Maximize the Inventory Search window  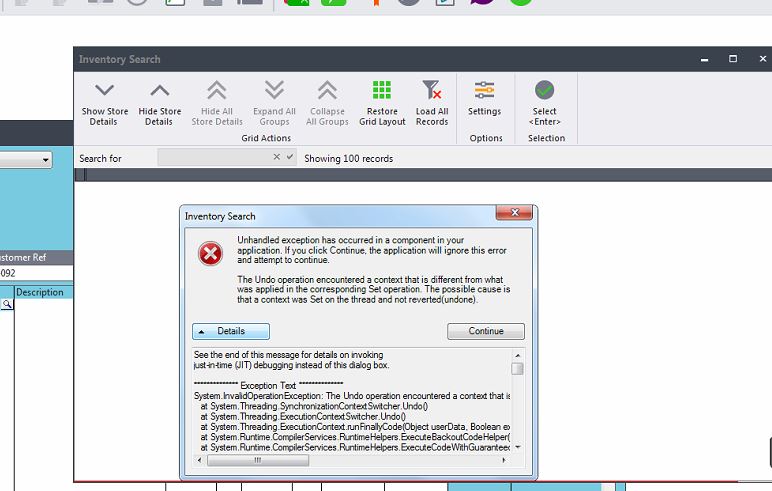(733, 59)
